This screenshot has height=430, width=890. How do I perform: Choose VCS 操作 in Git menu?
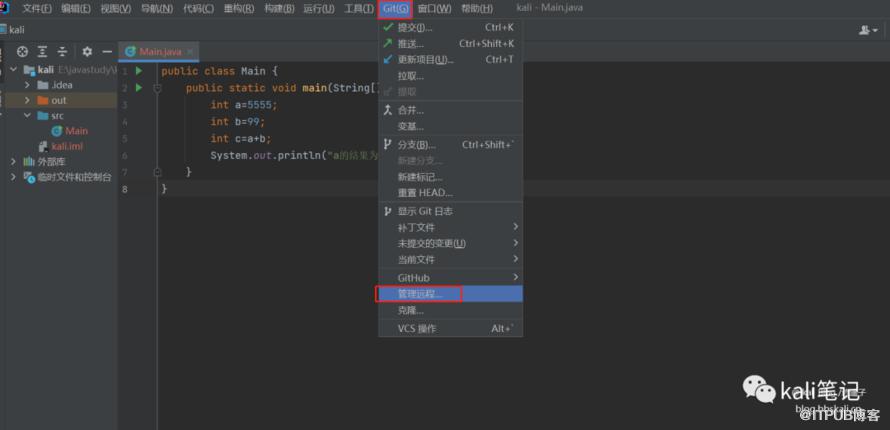click(451, 328)
